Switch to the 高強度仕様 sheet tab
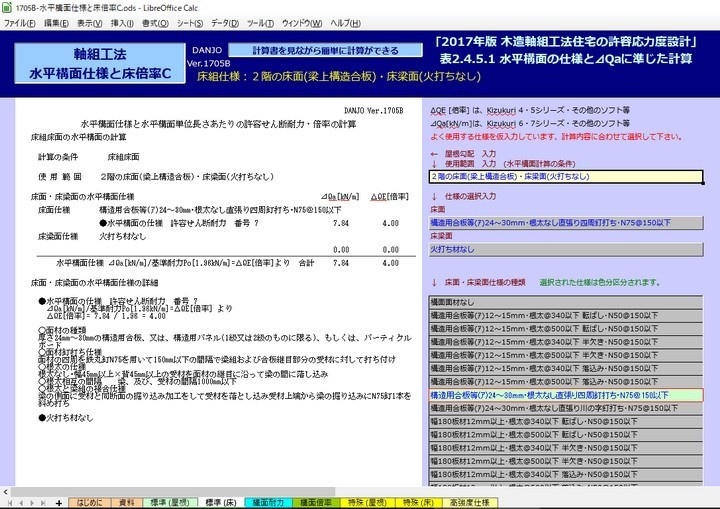720x509 pixels. pos(469,503)
